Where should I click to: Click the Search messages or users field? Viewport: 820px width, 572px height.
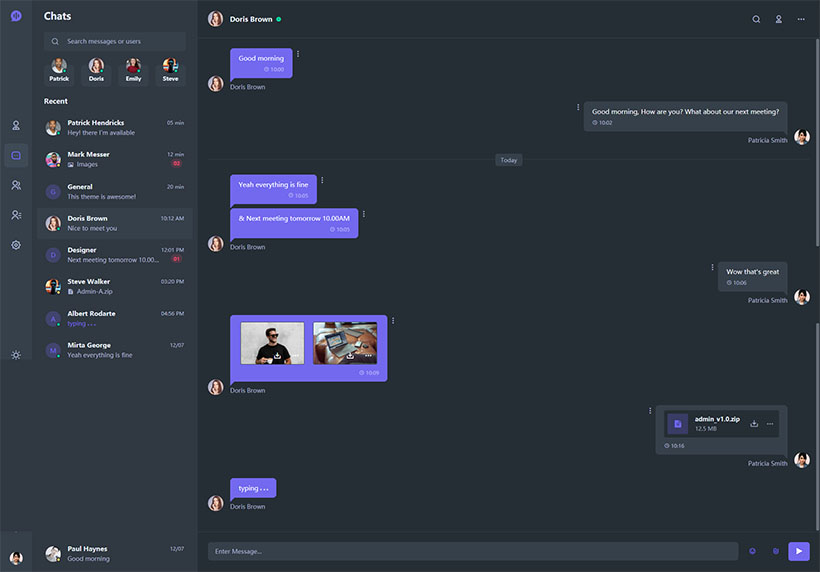click(115, 41)
